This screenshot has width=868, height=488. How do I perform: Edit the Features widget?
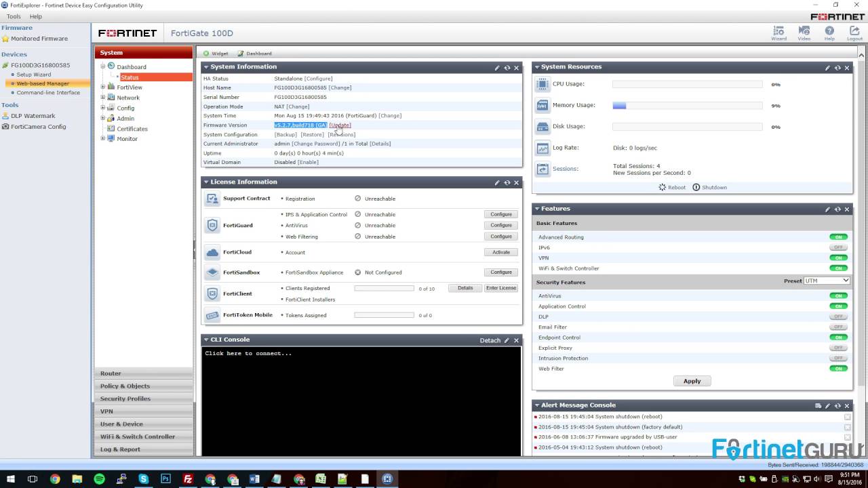[x=827, y=209]
